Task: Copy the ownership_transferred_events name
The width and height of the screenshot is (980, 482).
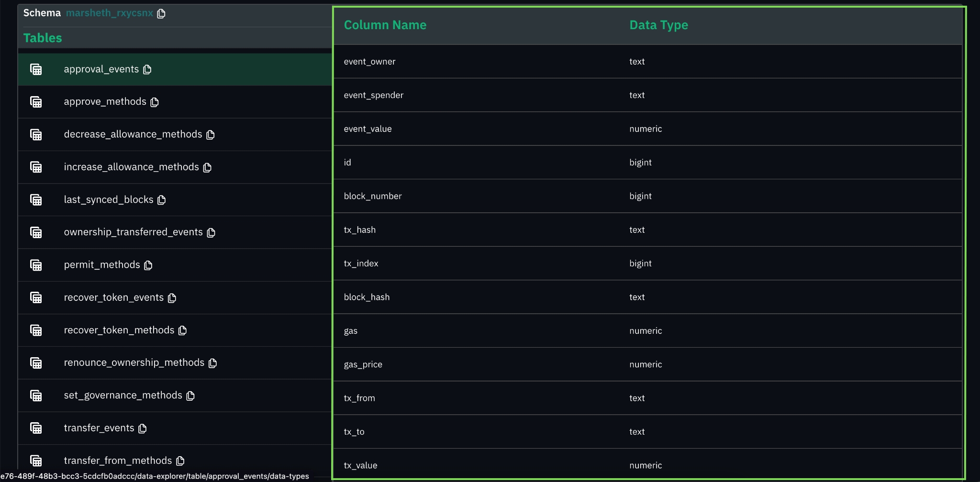Action: coord(211,232)
